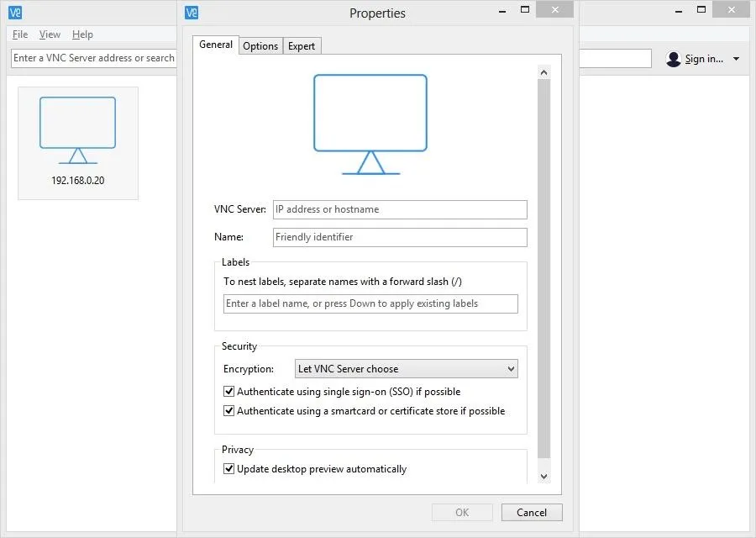756x538 pixels.
Task: Click the user avatar icon beside Sign in
Action: pos(673,59)
